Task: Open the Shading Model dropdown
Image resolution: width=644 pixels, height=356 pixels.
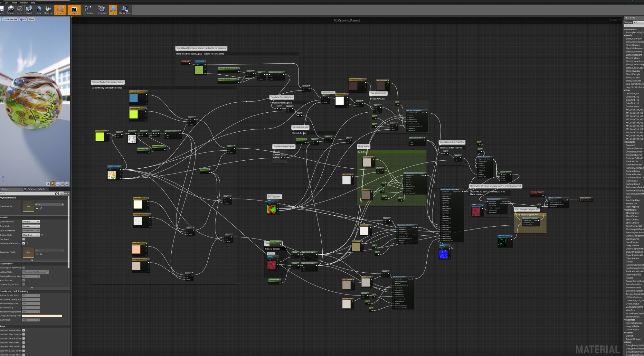Action: [31, 235]
